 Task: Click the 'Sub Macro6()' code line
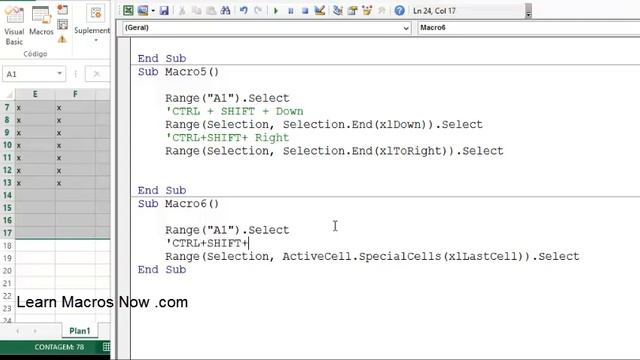coord(178,204)
